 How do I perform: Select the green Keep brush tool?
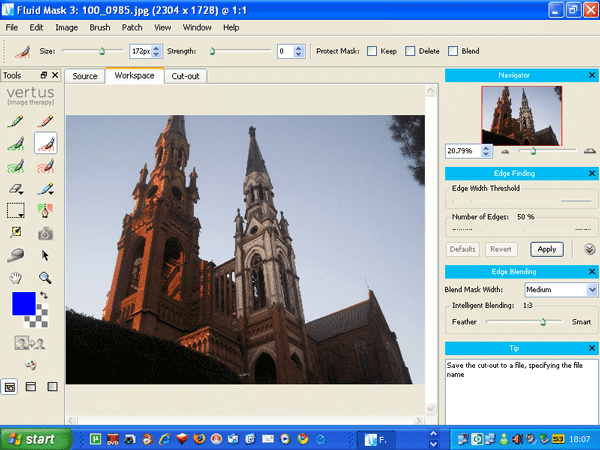click(15, 122)
